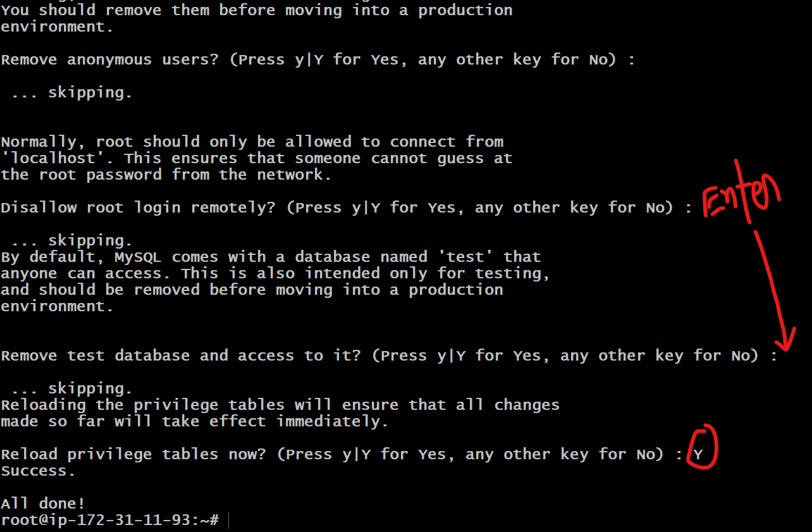Click the red arrow's arrowhead tip
Screen dimensions: 812x532
click(786, 347)
